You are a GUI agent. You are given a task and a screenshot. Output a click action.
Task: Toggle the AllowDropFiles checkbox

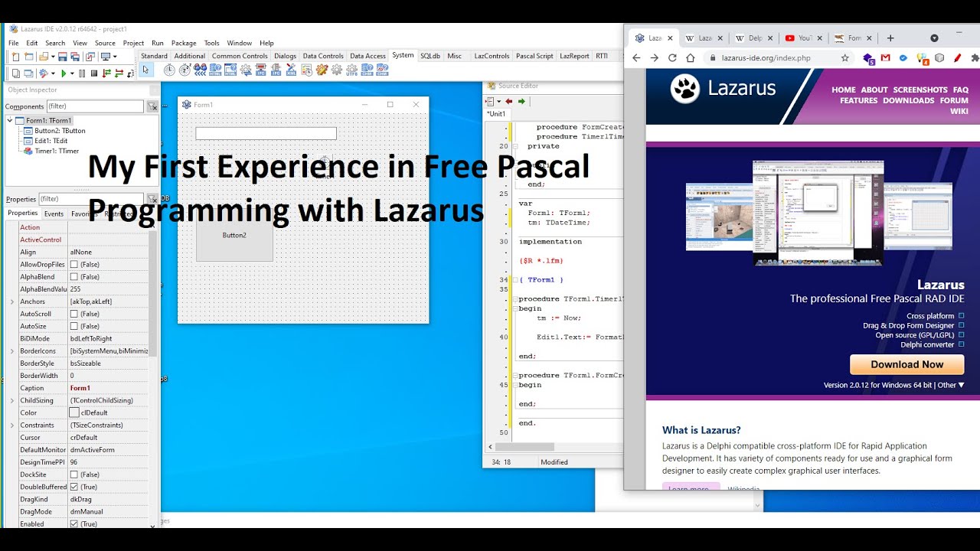click(74, 264)
